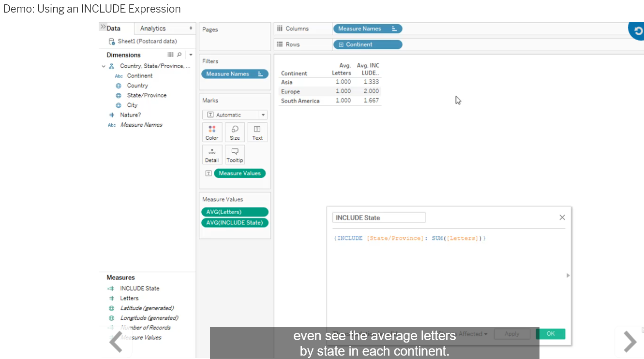Click the Rows shelf icon
Viewport: 644px width, 359px height.
[x=280, y=44]
